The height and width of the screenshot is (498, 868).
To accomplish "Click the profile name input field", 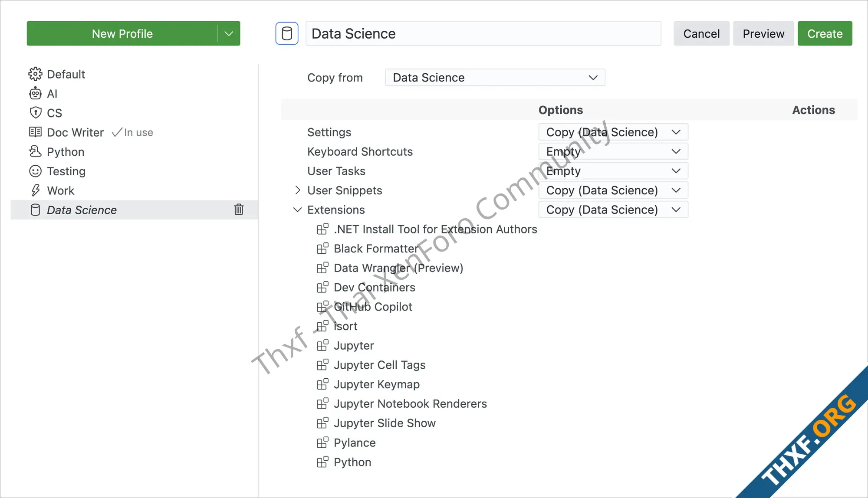I will click(x=483, y=33).
